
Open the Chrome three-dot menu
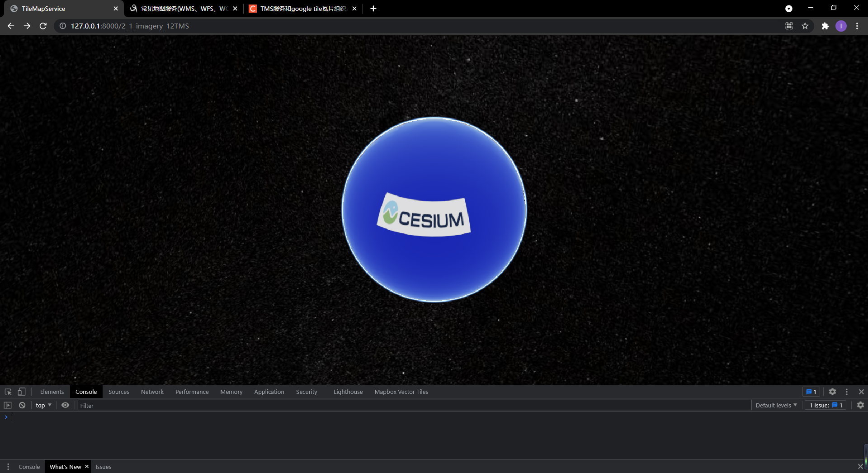(857, 26)
